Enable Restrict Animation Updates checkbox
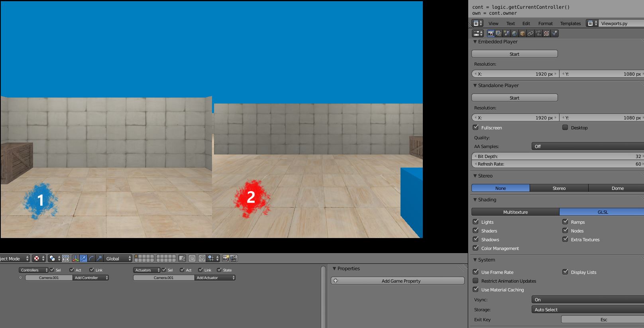 point(475,281)
